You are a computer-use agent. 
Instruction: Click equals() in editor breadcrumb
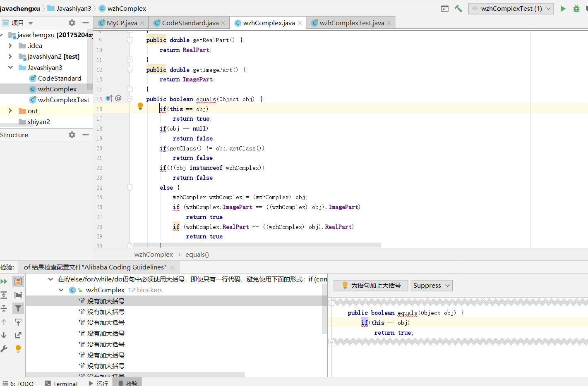(197, 255)
